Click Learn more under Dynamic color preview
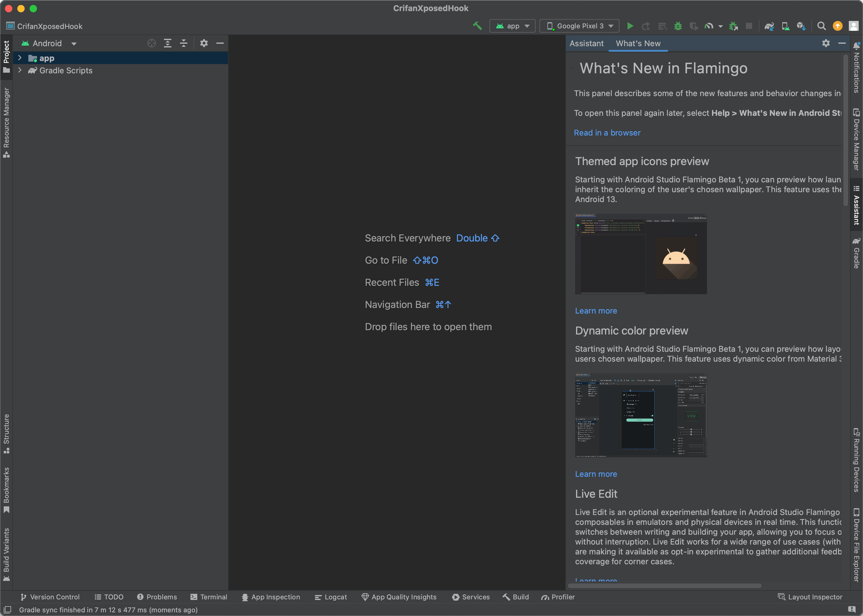Image resolution: width=863 pixels, height=616 pixels. [596, 474]
